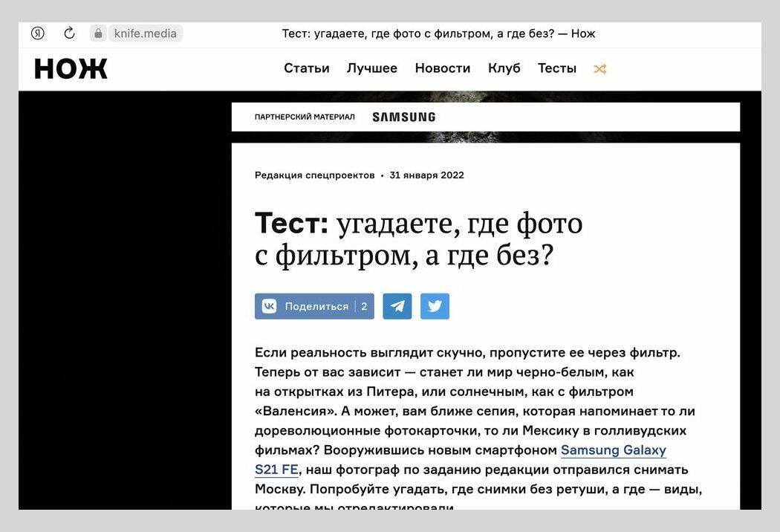Open the Тесты menu item
This screenshot has width=780, height=532.
557,68
